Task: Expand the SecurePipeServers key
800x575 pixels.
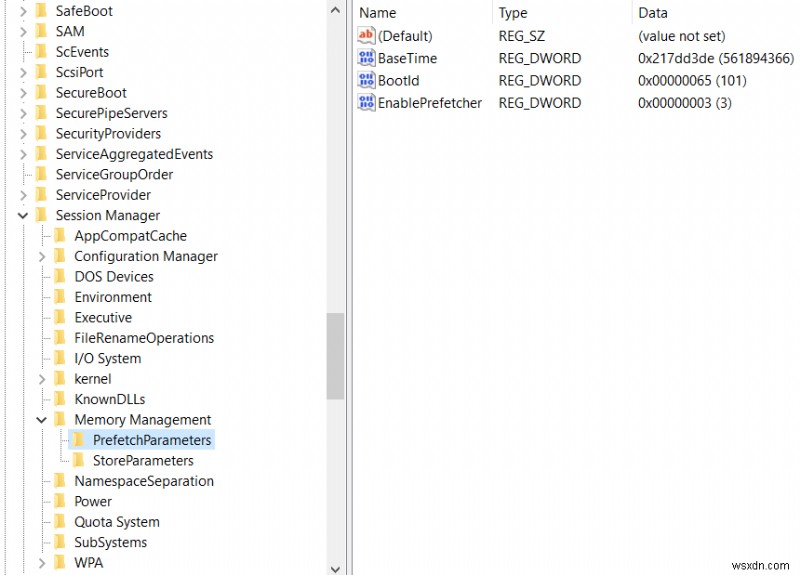Action: (23, 113)
